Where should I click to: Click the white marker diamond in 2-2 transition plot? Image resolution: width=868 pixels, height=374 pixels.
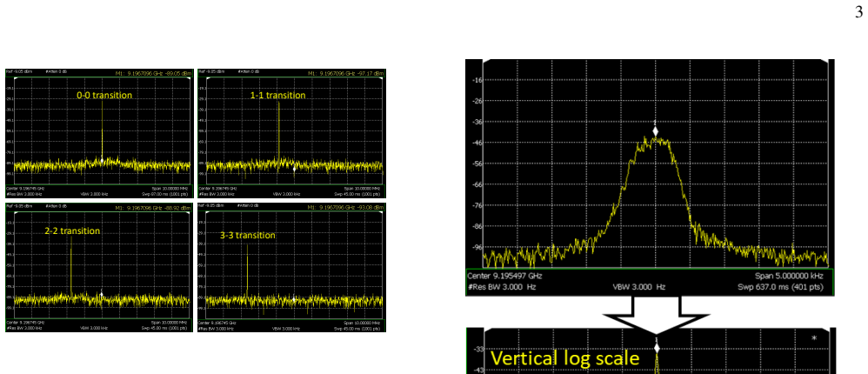pos(101,294)
